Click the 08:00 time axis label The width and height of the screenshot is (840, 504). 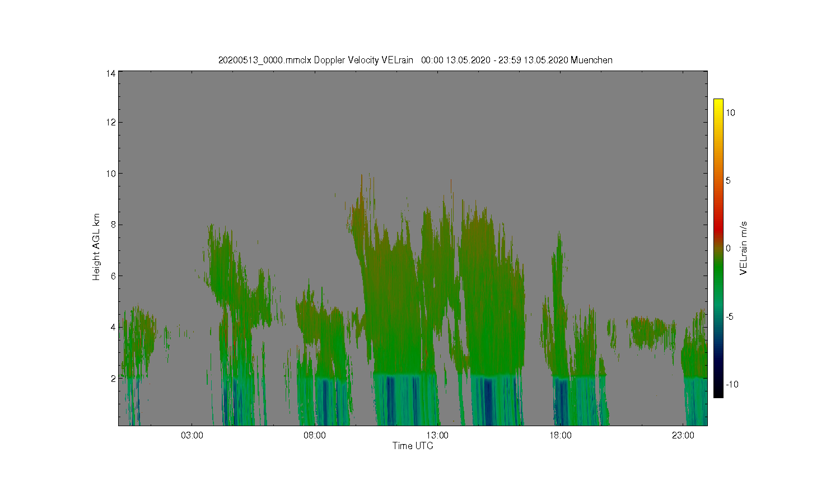(315, 436)
